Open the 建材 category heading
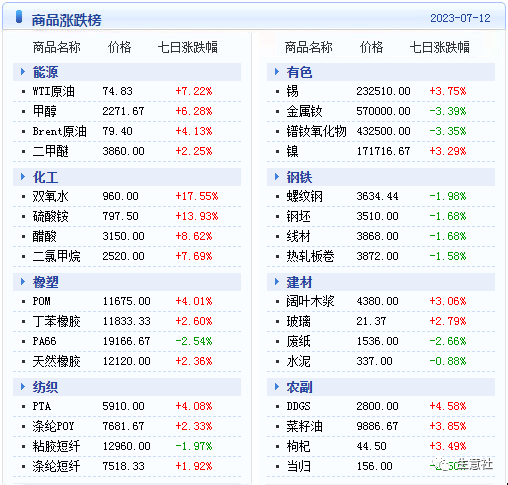Screen dimensions: 508x485 coord(299,282)
